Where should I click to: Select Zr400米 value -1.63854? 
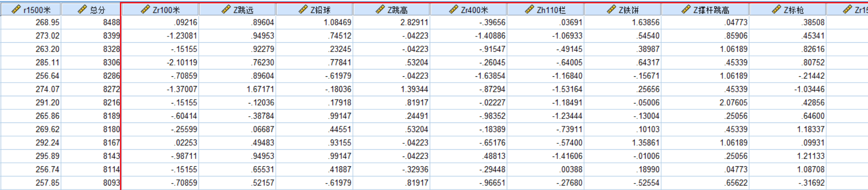468,76
